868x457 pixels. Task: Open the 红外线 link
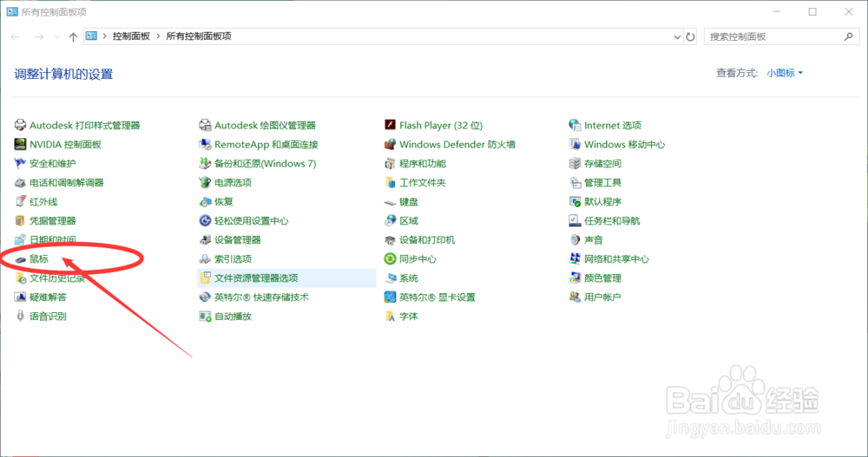click(x=43, y=202)
